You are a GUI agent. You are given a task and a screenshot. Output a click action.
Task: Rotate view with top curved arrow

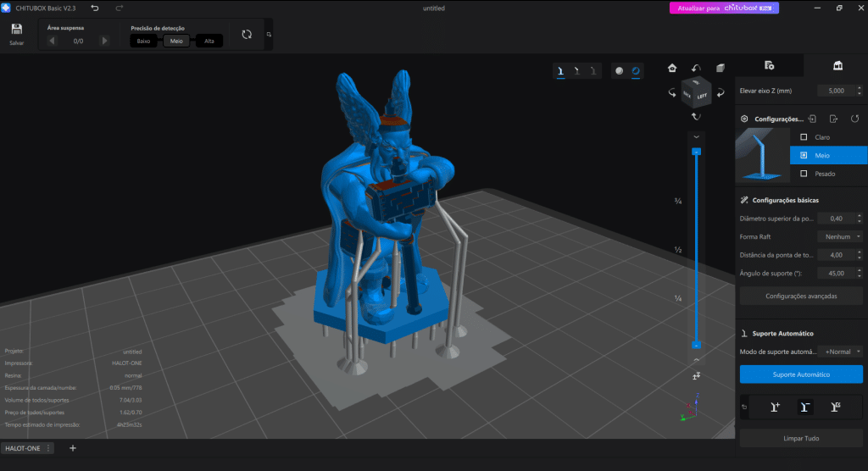[696, 68]
